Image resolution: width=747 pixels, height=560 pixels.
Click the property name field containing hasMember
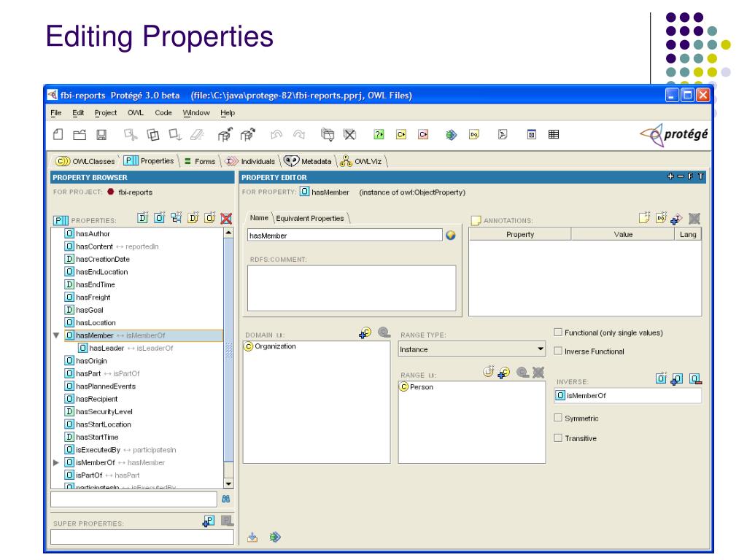pyautogui.click(x=345, y=236)
